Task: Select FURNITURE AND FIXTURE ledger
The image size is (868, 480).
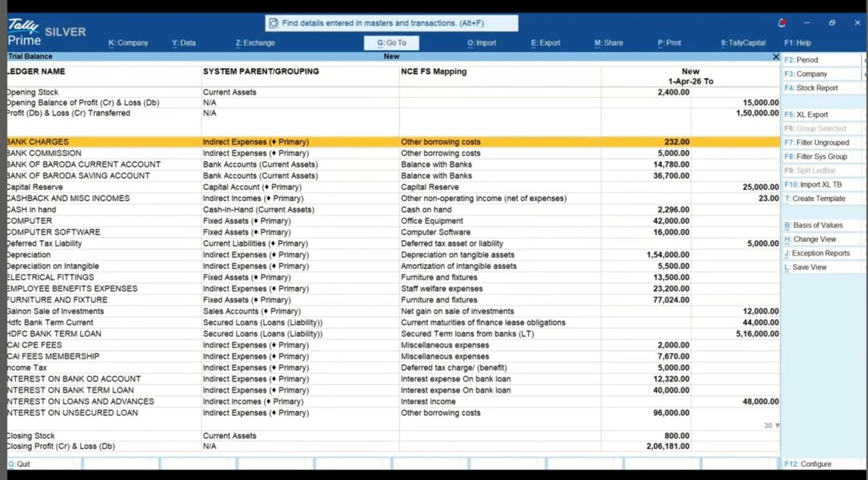Action: [56, 300]
